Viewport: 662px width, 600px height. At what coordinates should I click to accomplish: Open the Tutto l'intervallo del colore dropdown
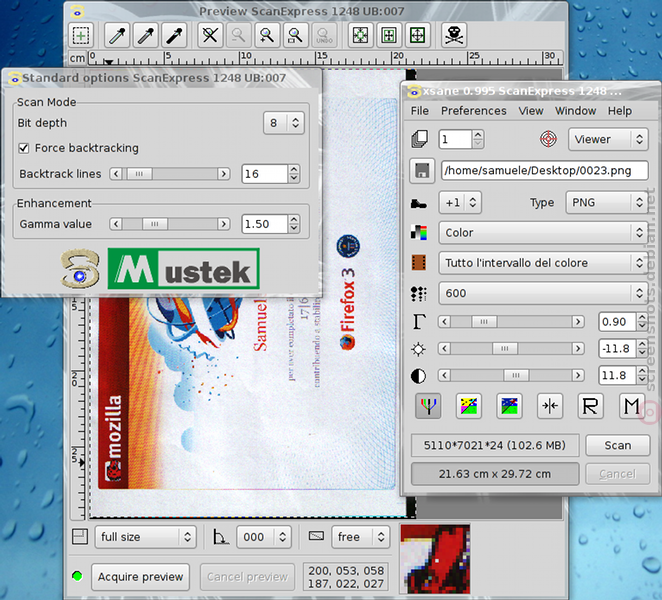point(543,263)
